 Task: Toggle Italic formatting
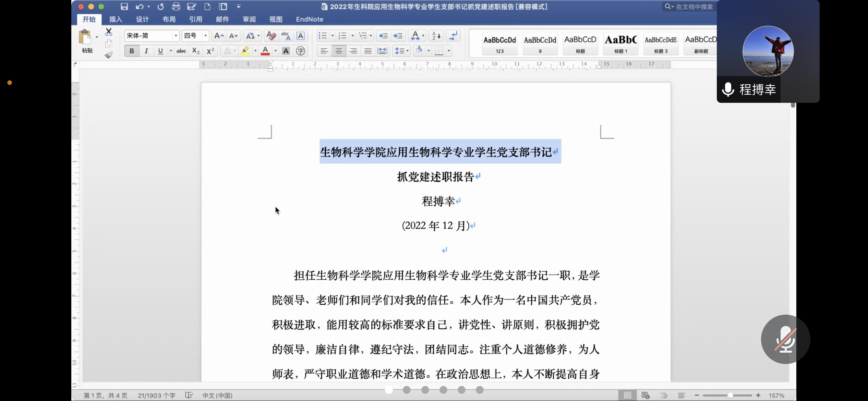click(x=146, y=51)
